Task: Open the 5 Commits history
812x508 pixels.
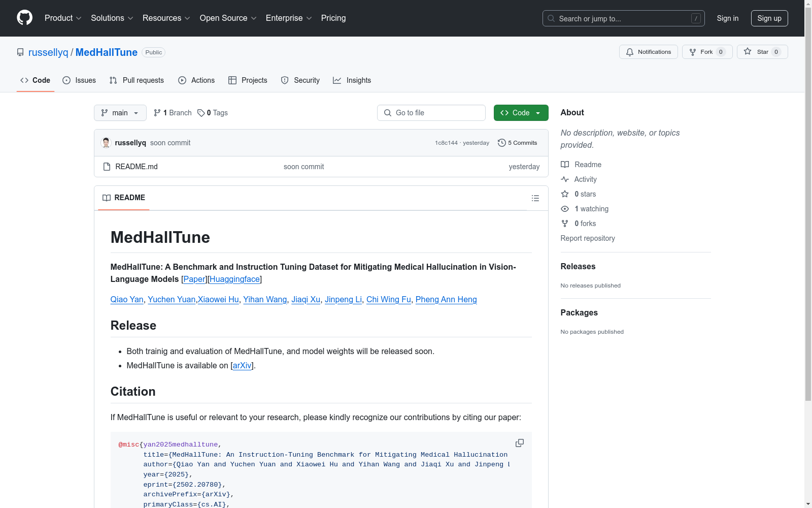Action: click(x=518, y=143)
